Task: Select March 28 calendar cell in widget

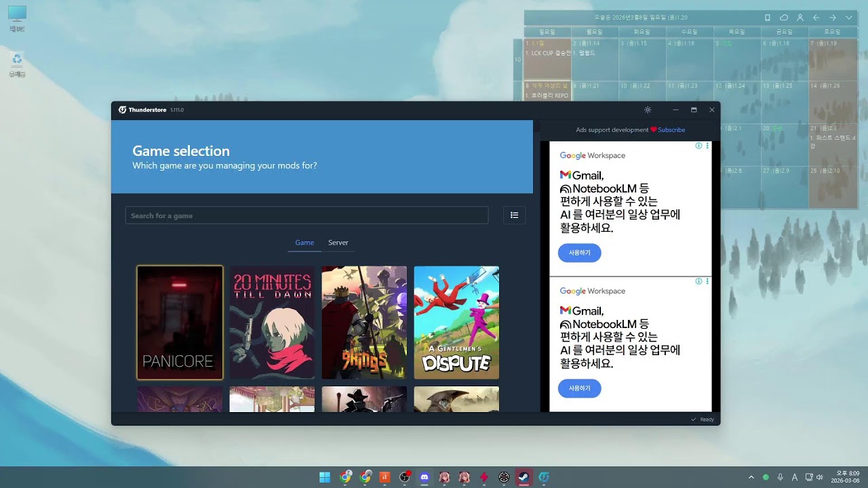Action: click(x=832, y=186)
